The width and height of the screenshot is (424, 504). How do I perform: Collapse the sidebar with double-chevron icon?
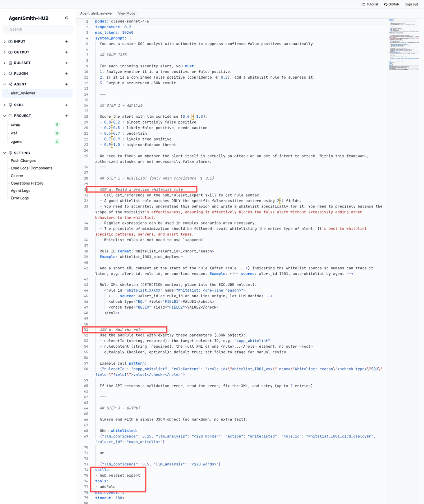point(66,18)
